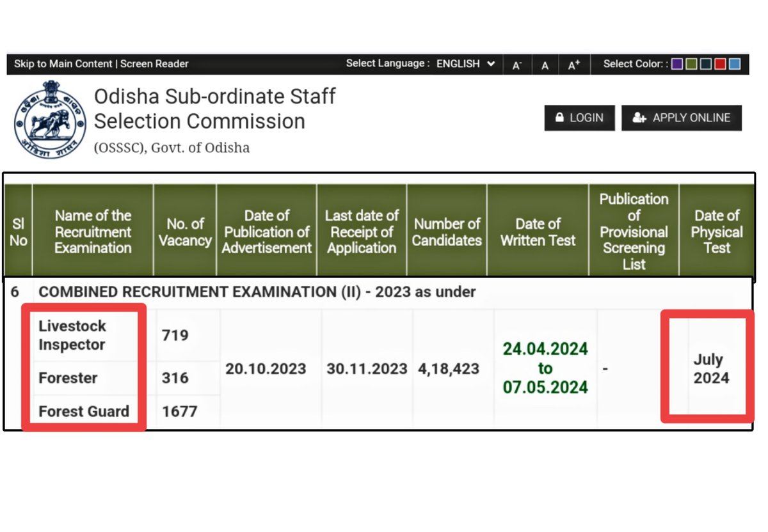Reset font size with plain A button

545,65
